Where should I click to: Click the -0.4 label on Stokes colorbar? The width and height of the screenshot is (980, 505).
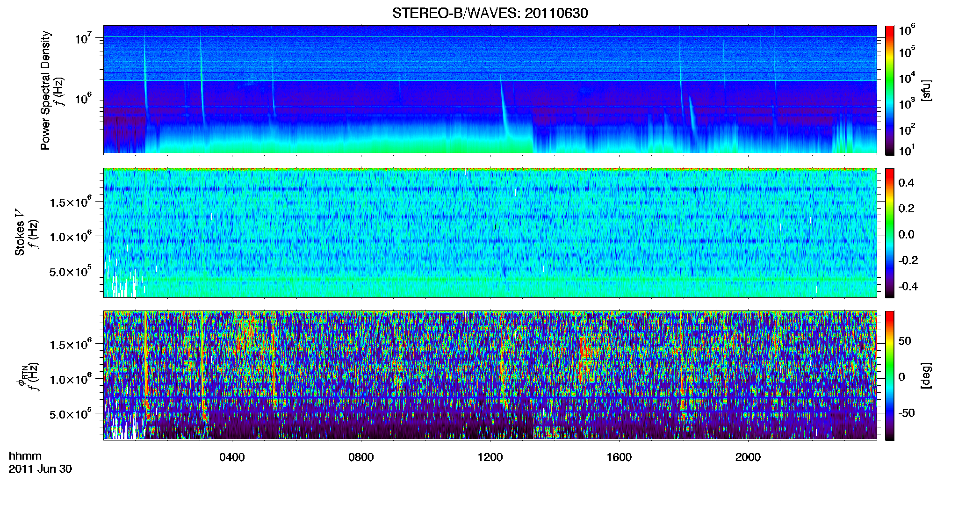point(908,286)
